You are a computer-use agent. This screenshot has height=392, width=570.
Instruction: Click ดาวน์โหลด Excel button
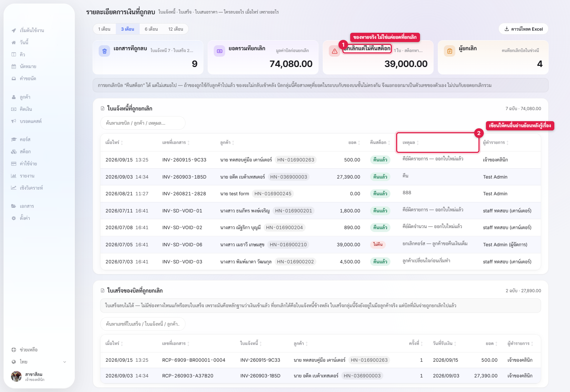(x=523, y=29)
